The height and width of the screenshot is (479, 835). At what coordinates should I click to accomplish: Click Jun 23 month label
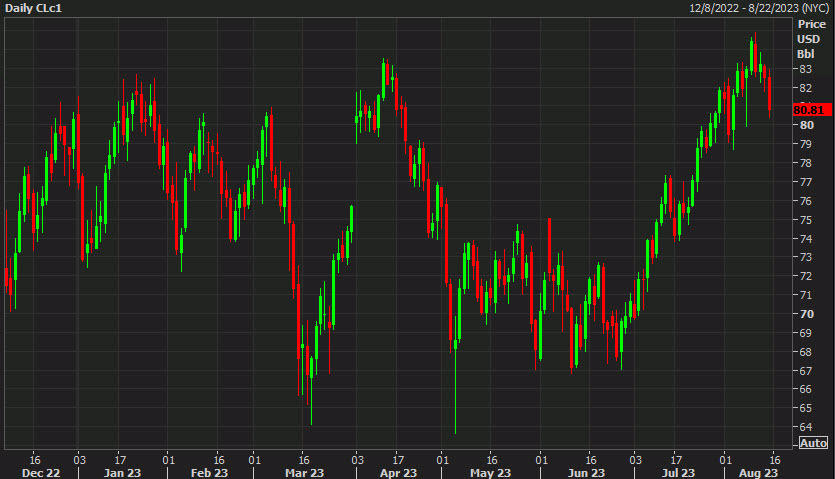pos(586,473)
